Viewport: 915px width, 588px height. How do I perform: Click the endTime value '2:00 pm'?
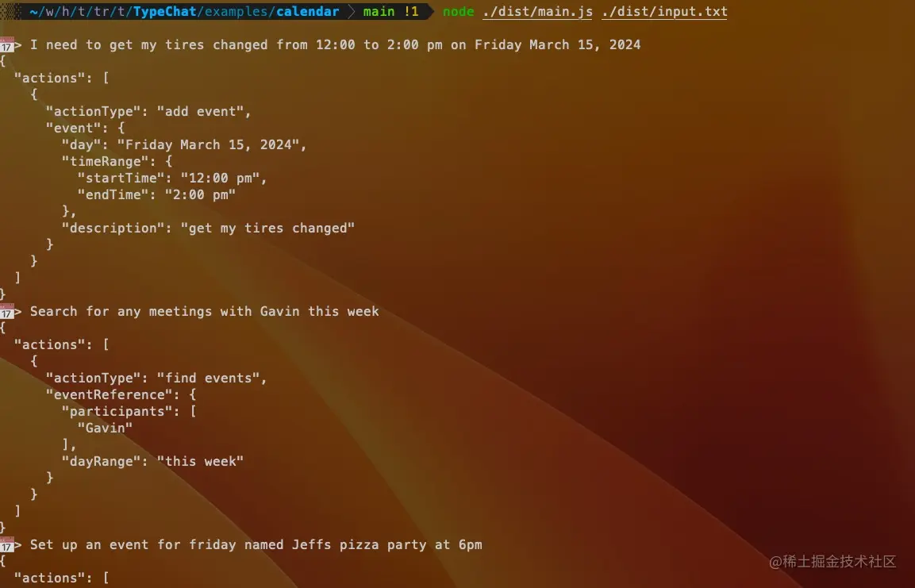200,194
